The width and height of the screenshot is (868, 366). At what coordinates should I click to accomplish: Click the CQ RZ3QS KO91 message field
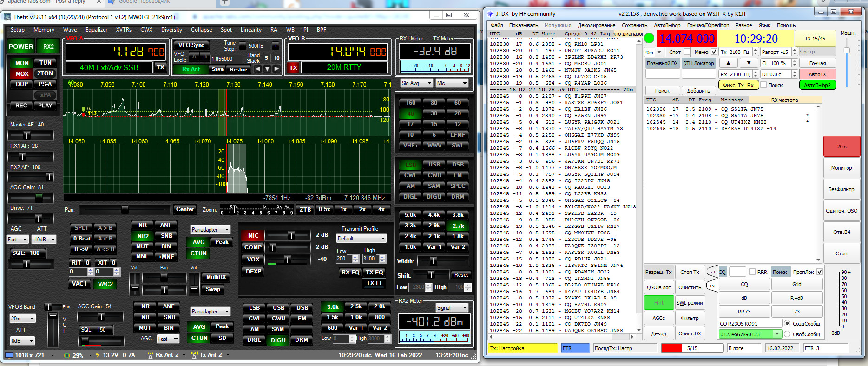[x=750, y=323]
